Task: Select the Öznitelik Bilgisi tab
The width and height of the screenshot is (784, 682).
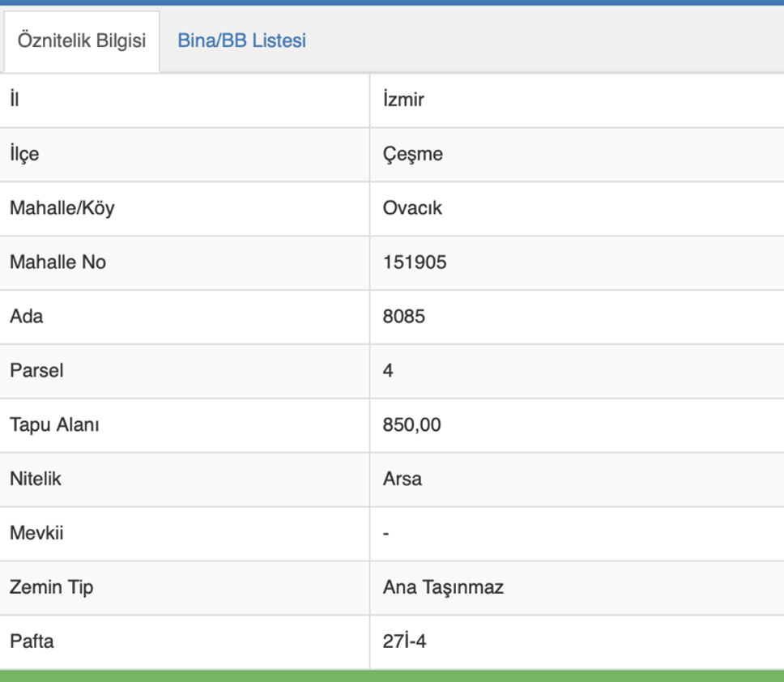Action: click(81, 40)
